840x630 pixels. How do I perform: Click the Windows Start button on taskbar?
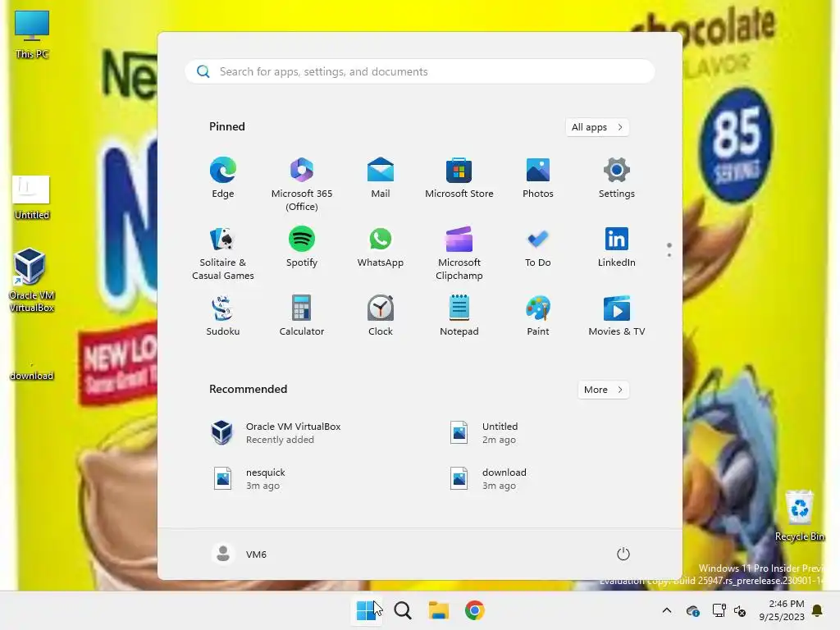[367, 610]
